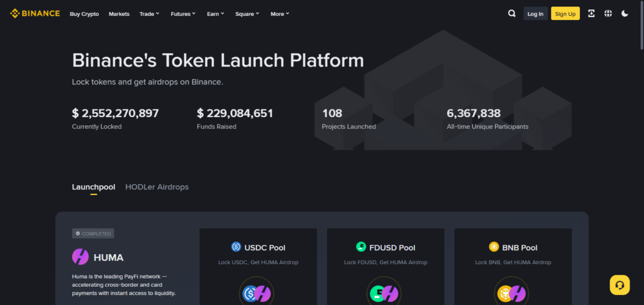Image resolution: width=644 pixels, height=305 pixels.
Task: Click 'Lock USDC, Get HUMA Airdrop' text
Action: click(x=258, y=262)
